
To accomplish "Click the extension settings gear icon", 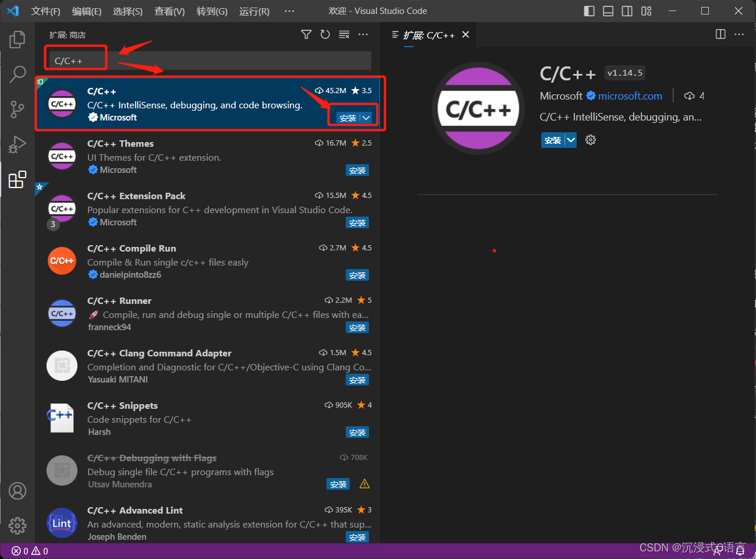I will [591, 140].
